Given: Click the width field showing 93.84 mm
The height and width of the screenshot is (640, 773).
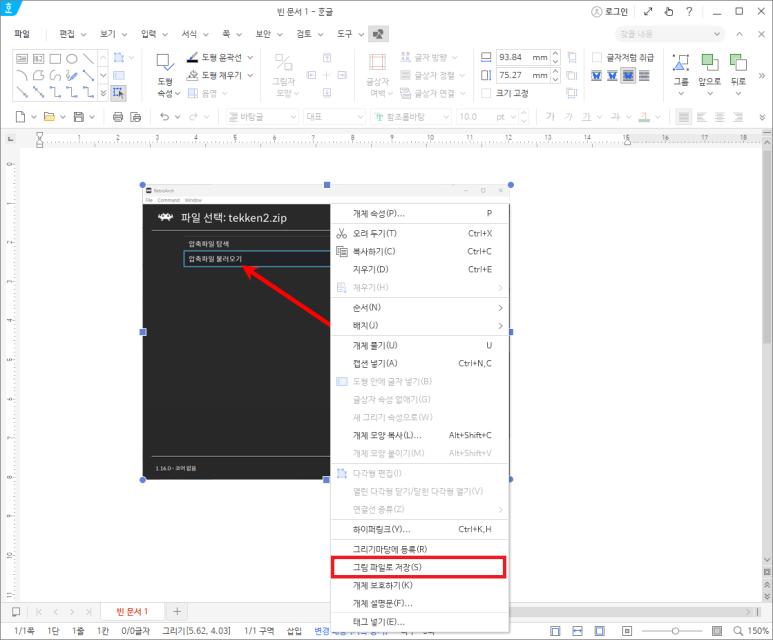Looking at the screenshot, I should pyautogui.click(x=523, y=57).
